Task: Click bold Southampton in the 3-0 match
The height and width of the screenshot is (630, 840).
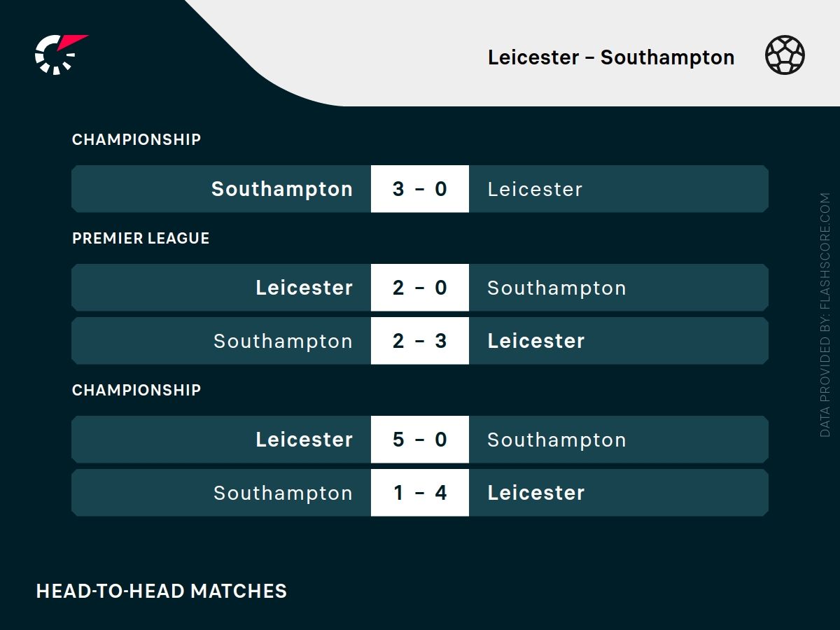Action: pos(282,189)
